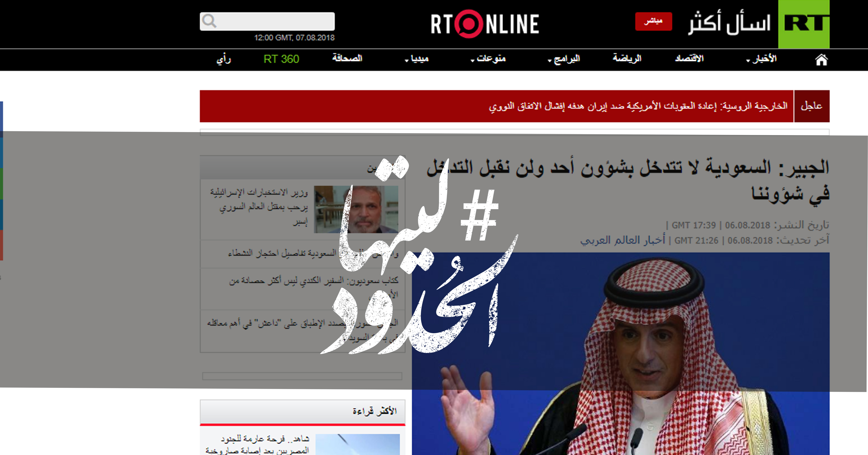Image resolution: width=868 pixels, height=455 pixels.
Task: Click the main article photo of the minister
Action: click(x=621, y=354)
